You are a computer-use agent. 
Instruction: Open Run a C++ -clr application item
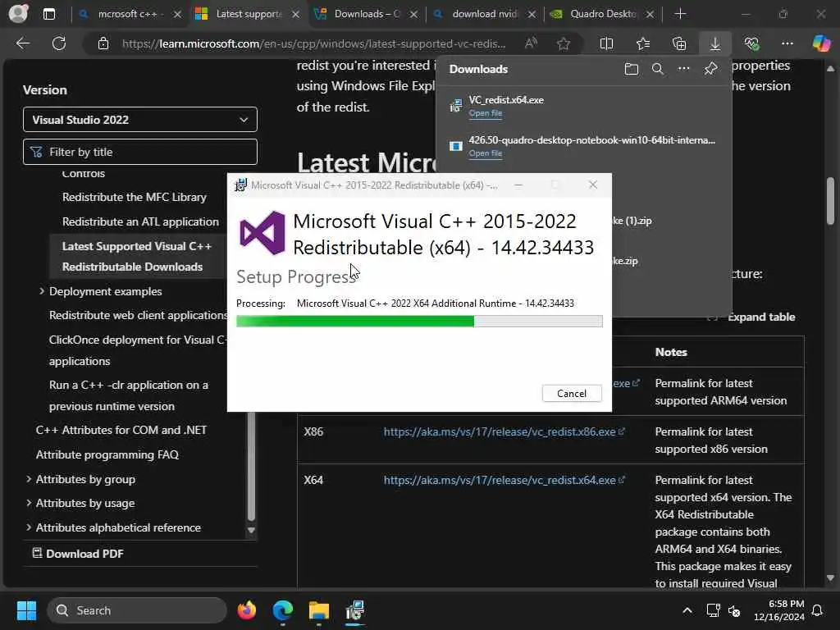[x=129, y=395]
